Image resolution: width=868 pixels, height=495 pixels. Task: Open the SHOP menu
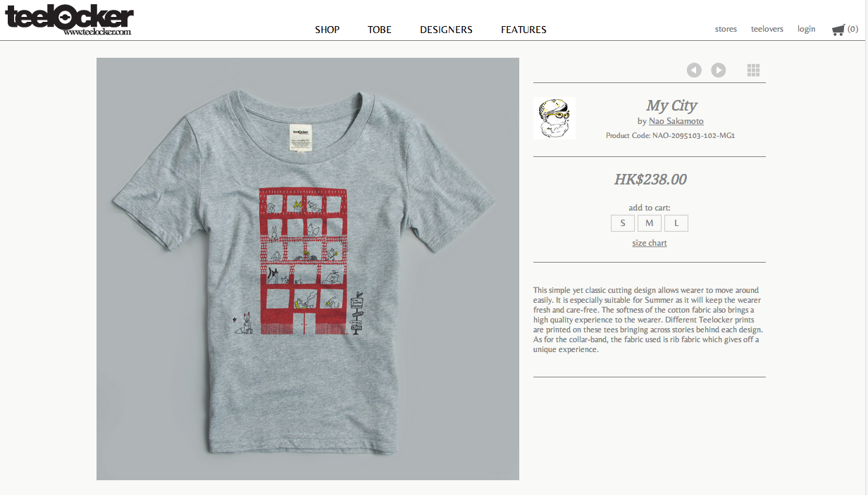click(327, 30)
